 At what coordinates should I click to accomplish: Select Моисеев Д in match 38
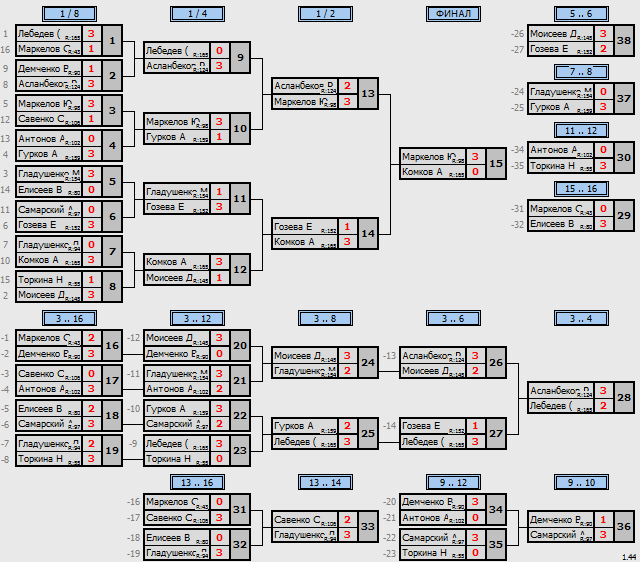pyautogui.click(x=561, y=34)
